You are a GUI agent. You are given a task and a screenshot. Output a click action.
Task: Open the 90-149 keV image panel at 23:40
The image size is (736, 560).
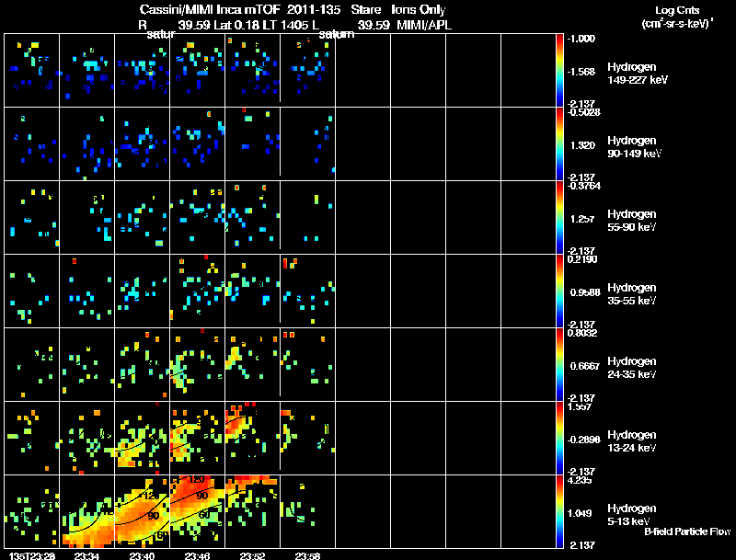(x=143, y=143)
